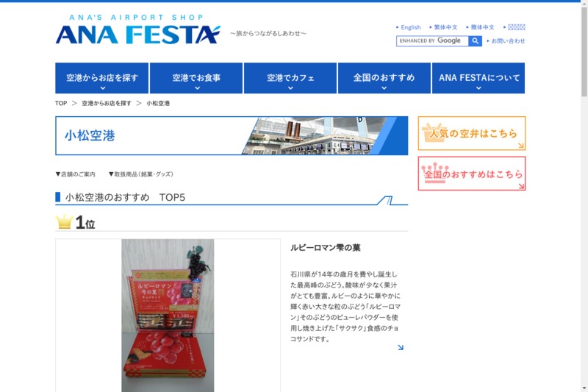588x392 pixels.
Task: Expand the 空港からお店を探す menu
Action: (x=102, y=78)
